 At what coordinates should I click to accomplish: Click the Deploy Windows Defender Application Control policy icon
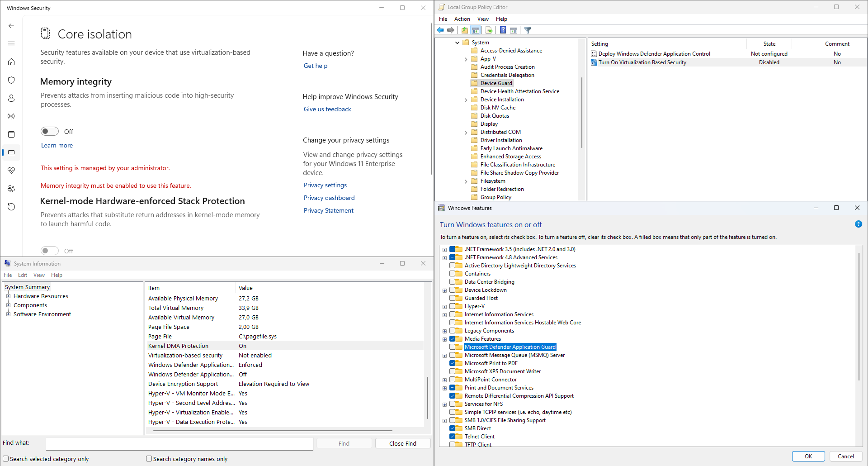click(594, 54)
